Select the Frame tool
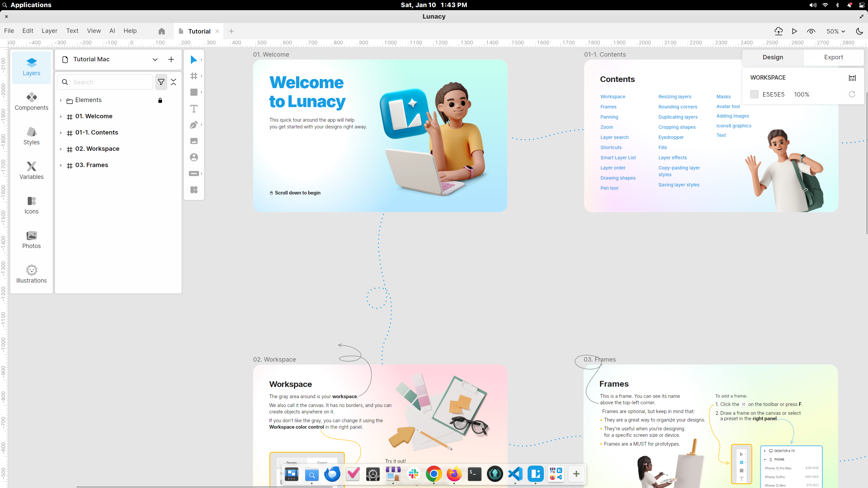 [194, 76]
